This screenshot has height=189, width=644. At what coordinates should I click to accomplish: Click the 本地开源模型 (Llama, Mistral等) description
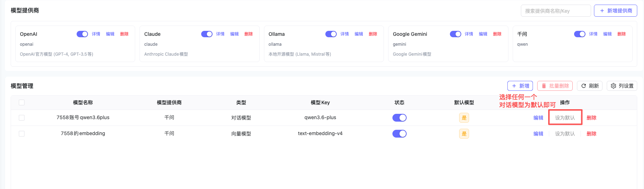coord(300,54)
